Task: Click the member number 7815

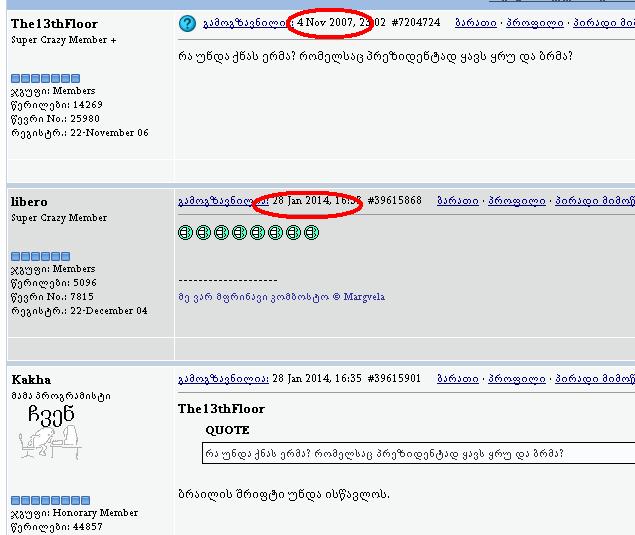Action: click(x=82, y=296)
